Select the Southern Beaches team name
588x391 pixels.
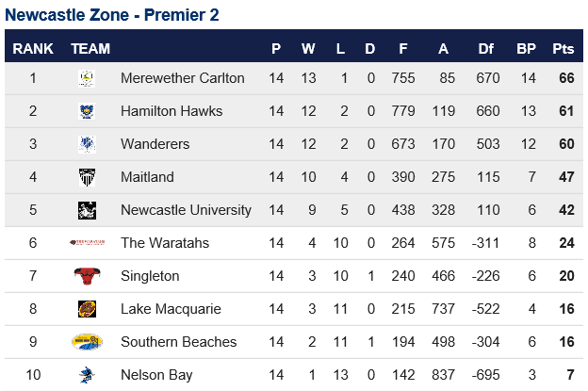[178, 342]
